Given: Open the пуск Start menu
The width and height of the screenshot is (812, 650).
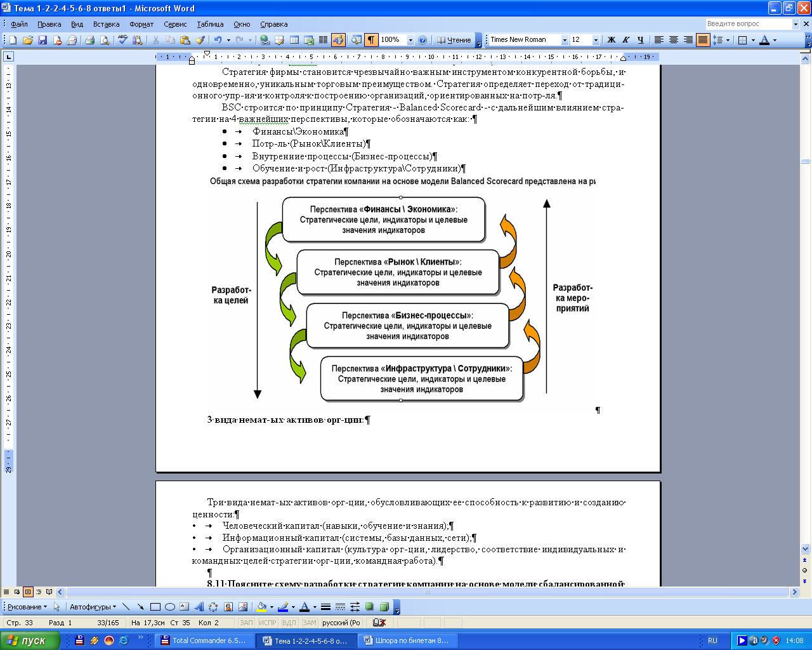Looking at the screenshot, I should click(30, 640).
